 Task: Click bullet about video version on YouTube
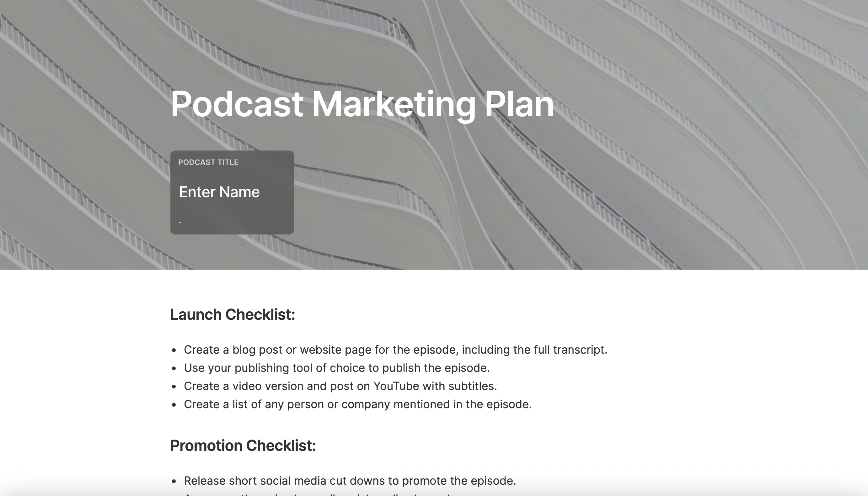click(340, 386)
